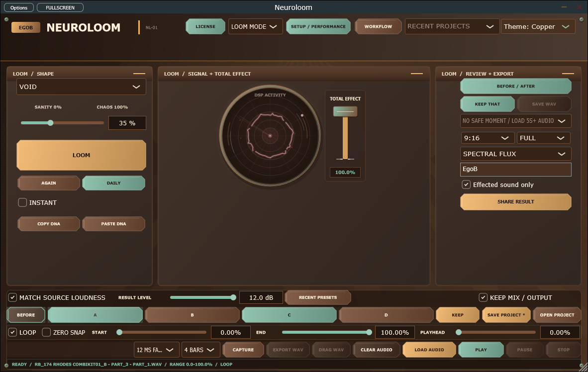Open the Options menu
Viewport: 588px width, 372px height.
(x=19, y=7)
